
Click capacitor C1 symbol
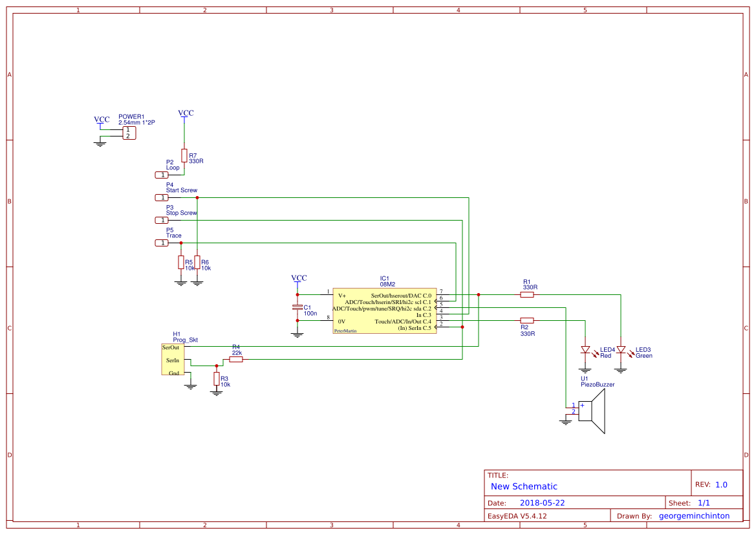pos(297,308)
